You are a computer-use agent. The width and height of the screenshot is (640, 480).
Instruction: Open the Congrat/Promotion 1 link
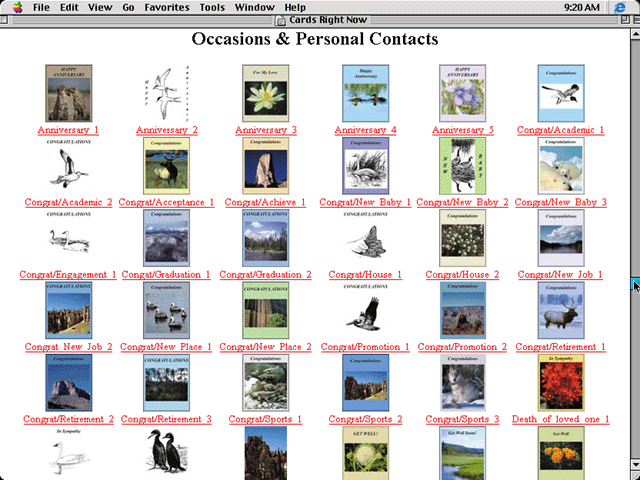coord(365,347)
